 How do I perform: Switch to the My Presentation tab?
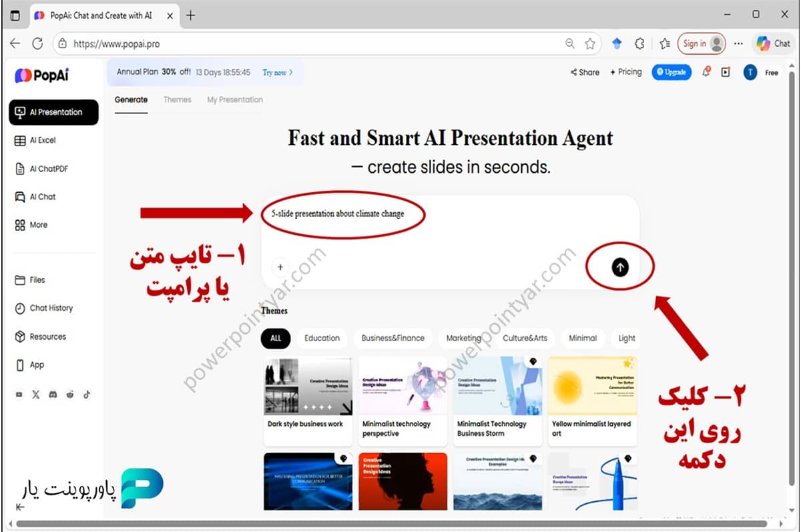[235, 99]
